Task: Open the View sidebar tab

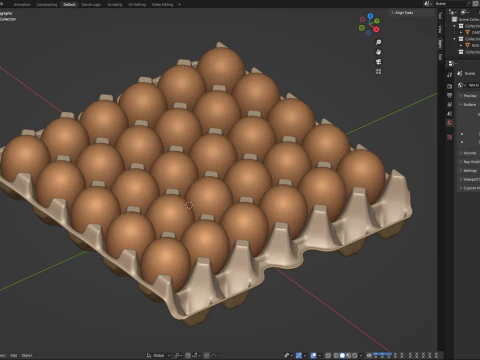Action: click(x=440, y=29)
